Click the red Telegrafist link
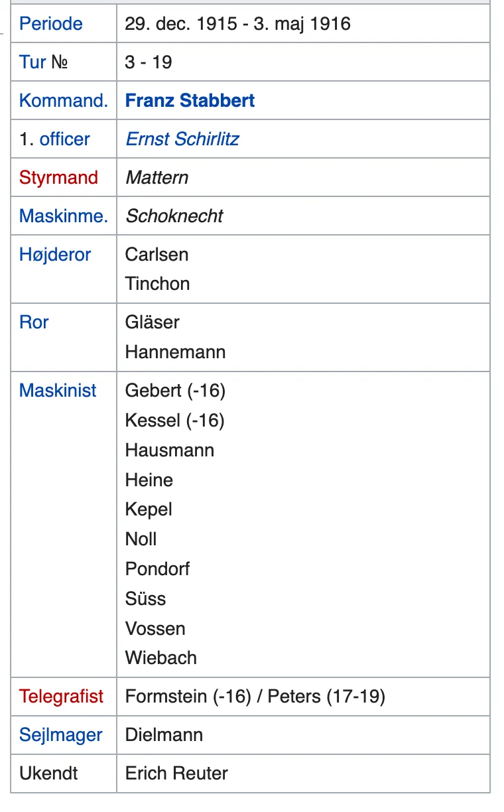 (x=61, y=697)
